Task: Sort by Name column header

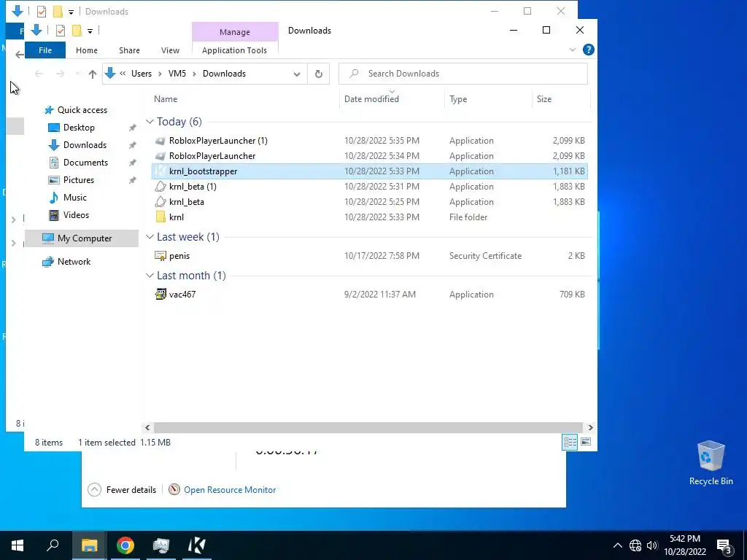Action: click(166, 99)
